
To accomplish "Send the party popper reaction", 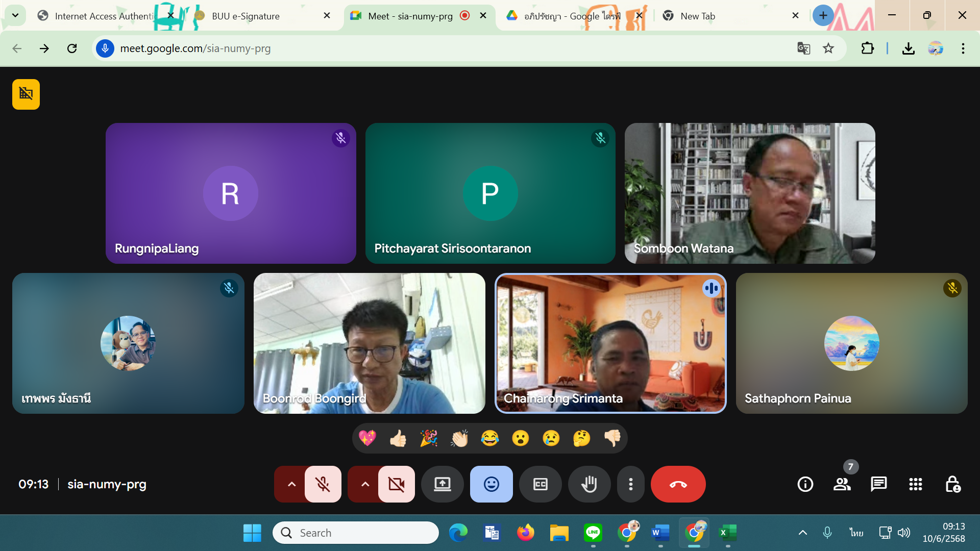I will (429, 438).
